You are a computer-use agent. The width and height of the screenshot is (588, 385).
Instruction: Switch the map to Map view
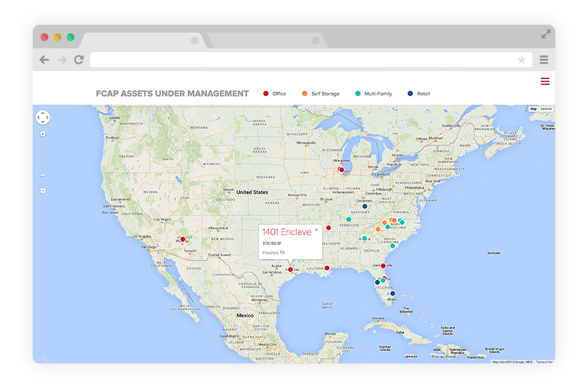point(533,109)
